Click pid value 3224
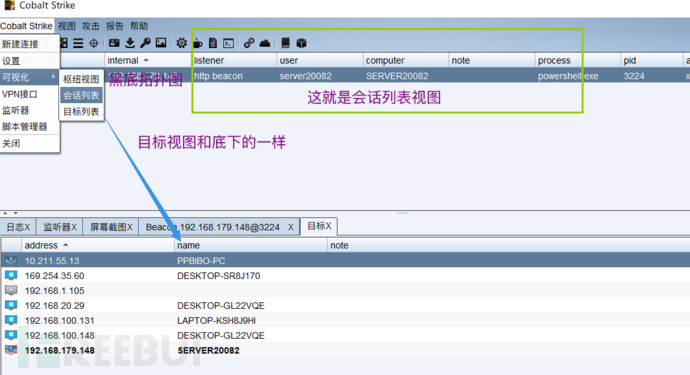 634,76
